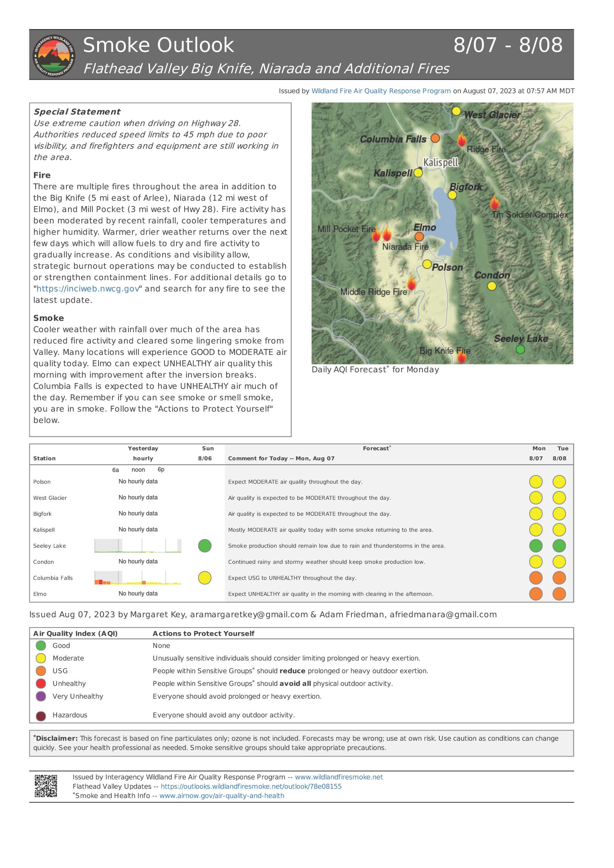This screenshot has width=614, height=868.
Task: Open the Flathead Valley outlook URL link
Action: pos(251,786)
